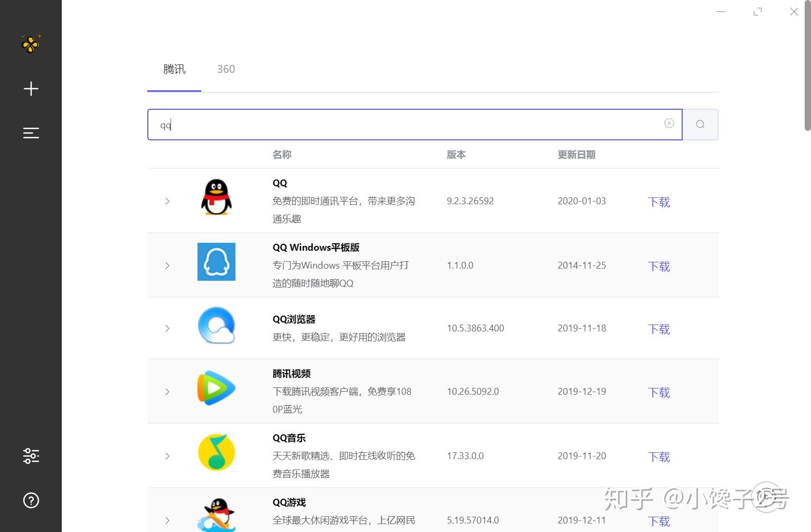Expand the QQ游戏 row details
The width and height of the screenshot is (811, 532).
click(167, 520)
